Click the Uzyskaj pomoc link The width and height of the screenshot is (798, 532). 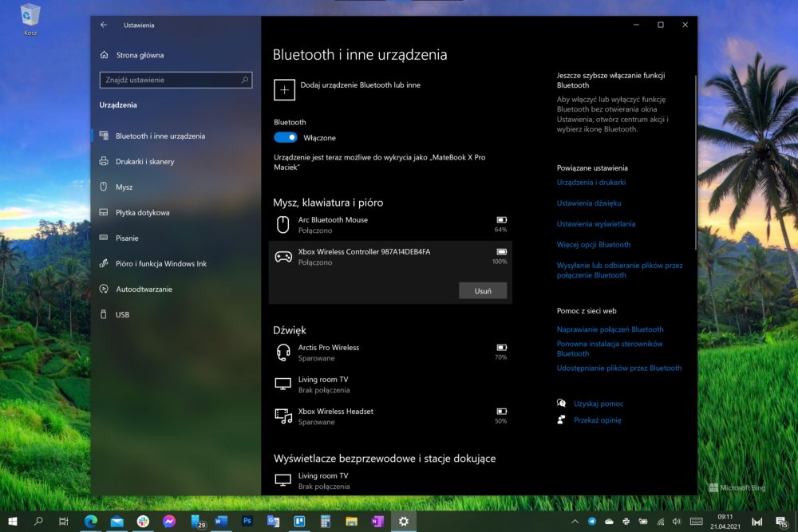(598, 404)
